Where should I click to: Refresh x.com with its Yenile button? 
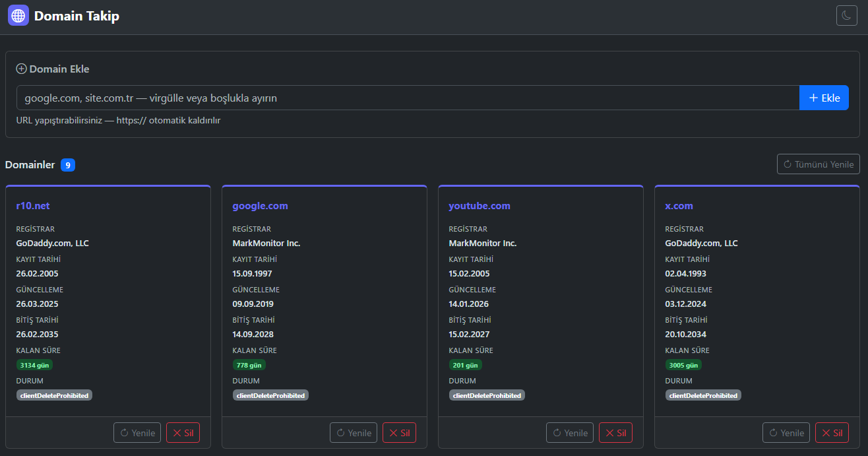(x=786, y=433)
